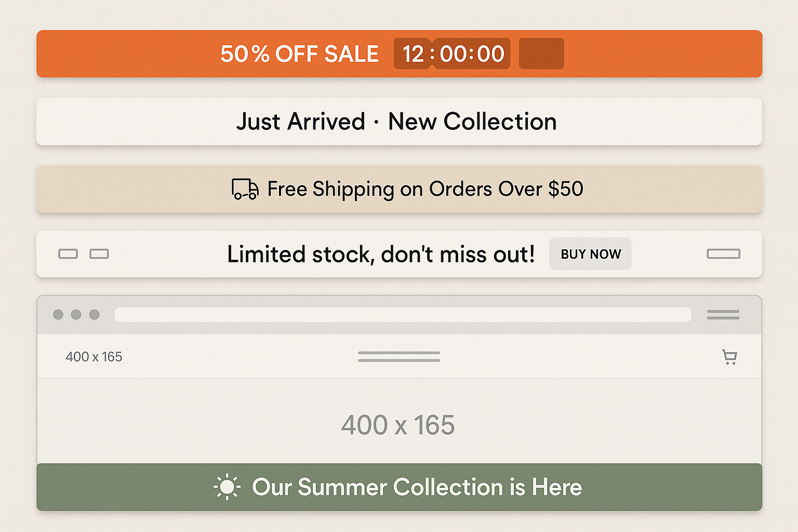Click the first browser window dot
The image size is (798, 532).
tap(58, 315)
